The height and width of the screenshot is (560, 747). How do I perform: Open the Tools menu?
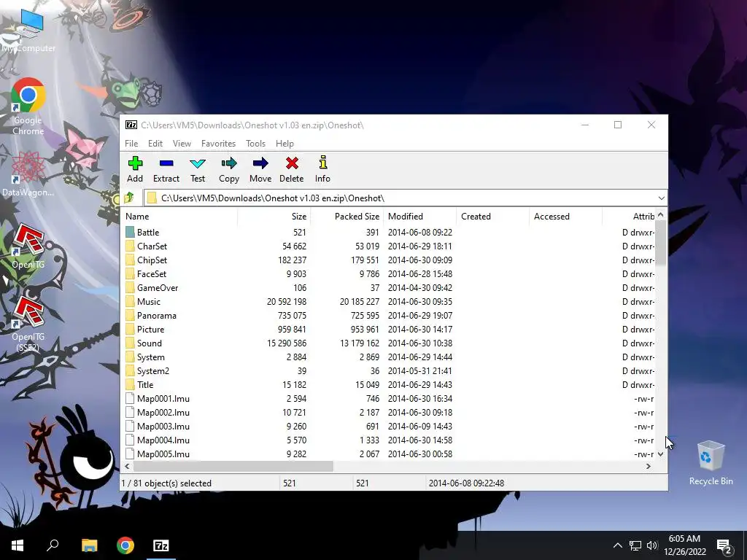tap(255, 144)
